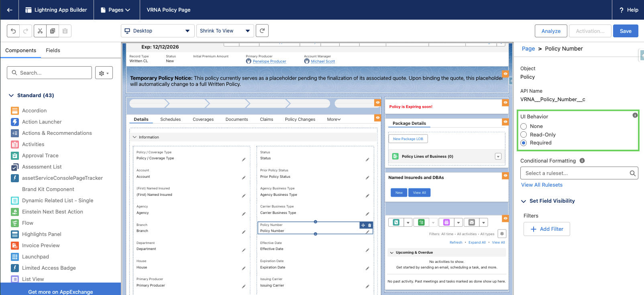Refresh the canvas preview
Viewport: 644px width, 295px height.
pos(262,31)
